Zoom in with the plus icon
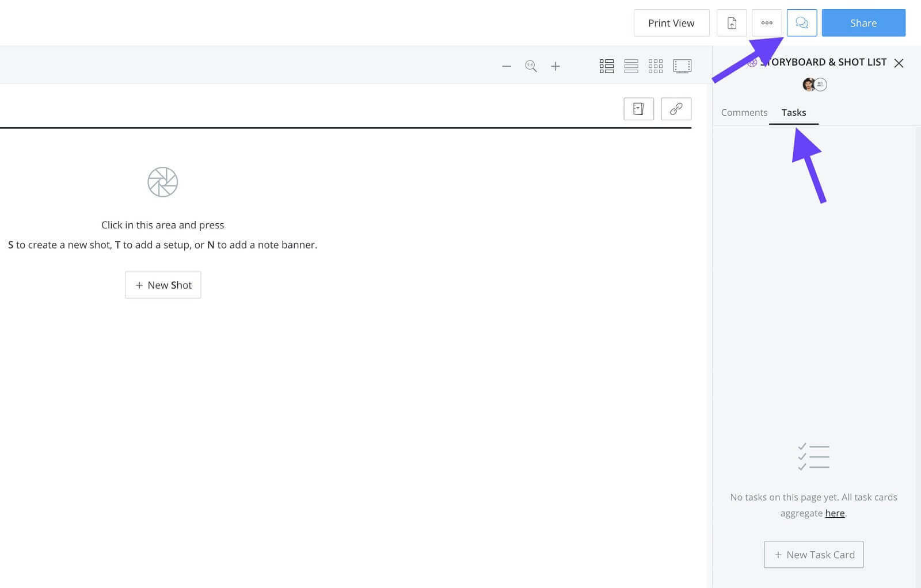 coord(555,67)
